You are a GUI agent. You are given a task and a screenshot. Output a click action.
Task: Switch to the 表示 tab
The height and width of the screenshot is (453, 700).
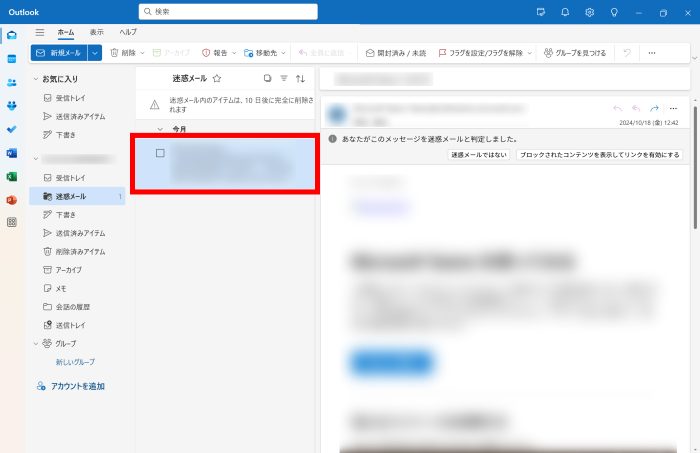96,32
